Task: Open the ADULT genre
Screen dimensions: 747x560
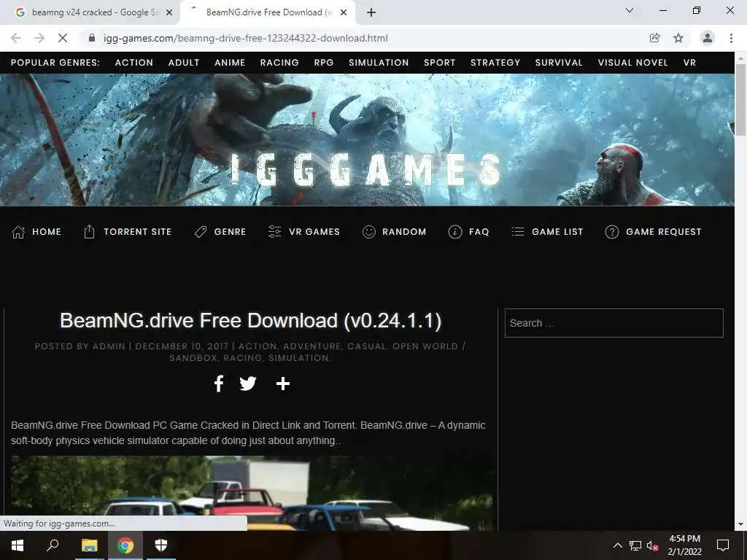Action: pyautogui.click(x=184, y=63)
